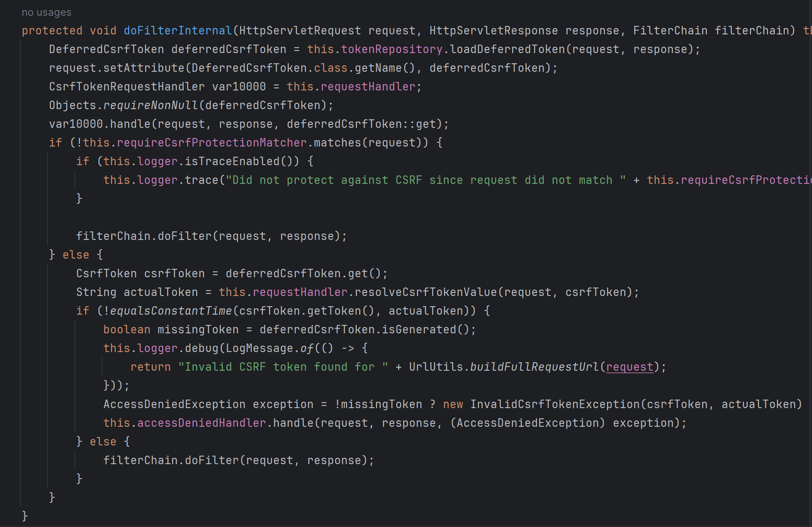Click 'deferredCsrfToken::get' method reference

click(x=361, y=124)
